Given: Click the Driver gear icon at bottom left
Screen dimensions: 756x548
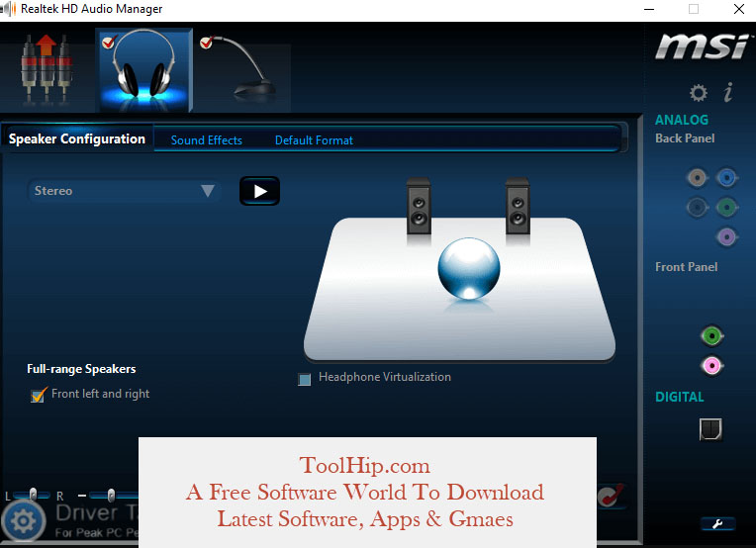Looking at the screenshot, I should coord(23,520).
